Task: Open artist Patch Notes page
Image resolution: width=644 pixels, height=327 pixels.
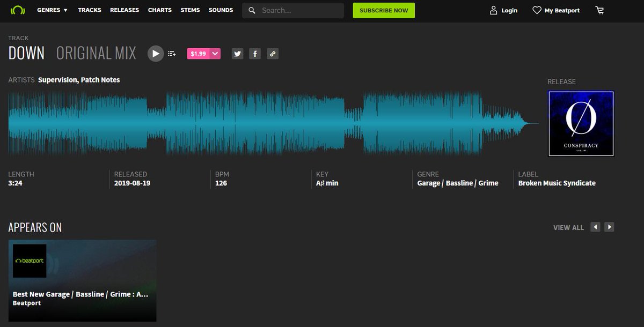Action: point(100,80)
